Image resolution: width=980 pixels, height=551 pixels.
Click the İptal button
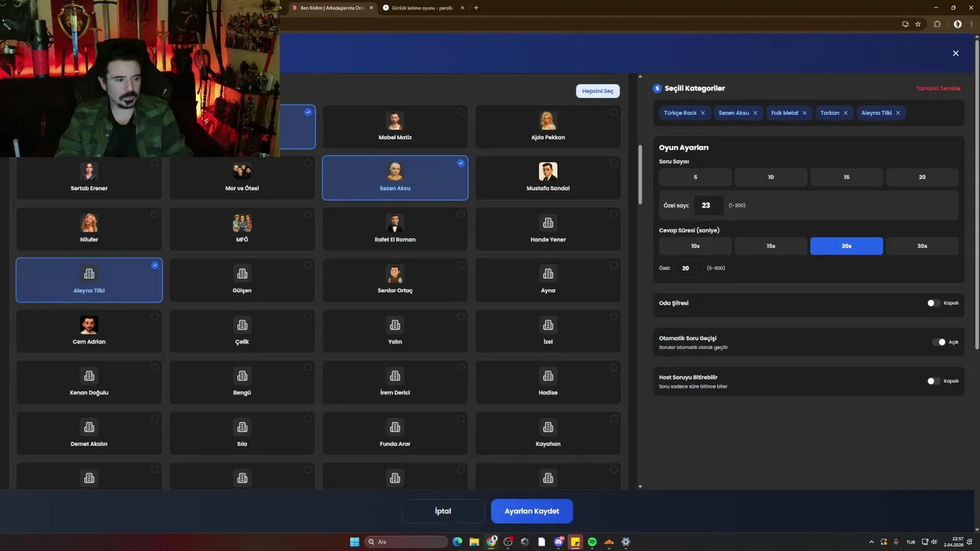click(443, 511)
